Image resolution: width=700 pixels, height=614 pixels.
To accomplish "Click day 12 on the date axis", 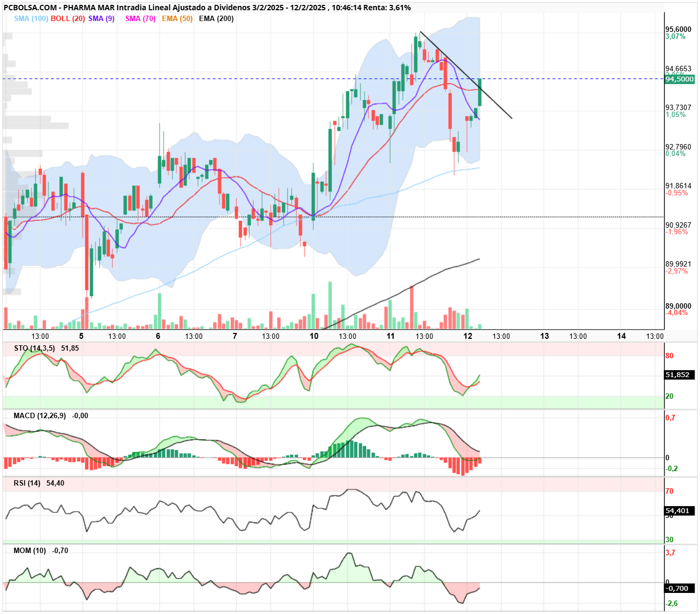I will click(468, 336).
